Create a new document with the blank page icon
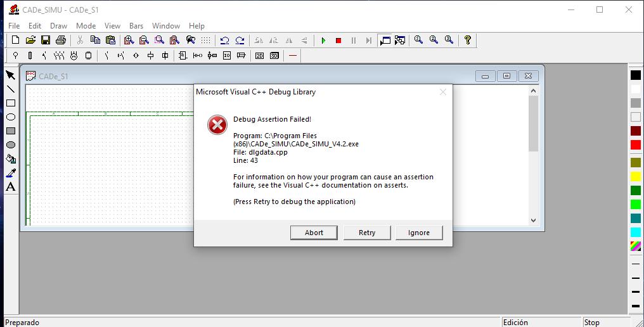Viewport: 644px width, 327px height. [16, 40]
